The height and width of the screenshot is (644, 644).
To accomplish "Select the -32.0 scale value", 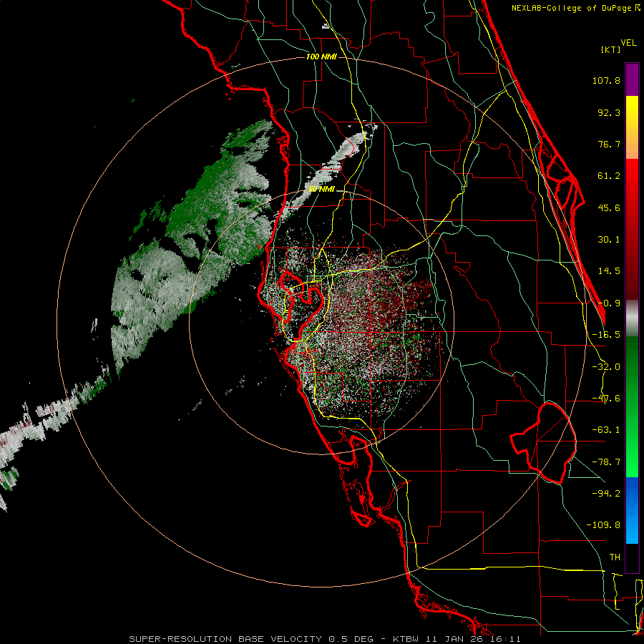I will tap(606, 367).
